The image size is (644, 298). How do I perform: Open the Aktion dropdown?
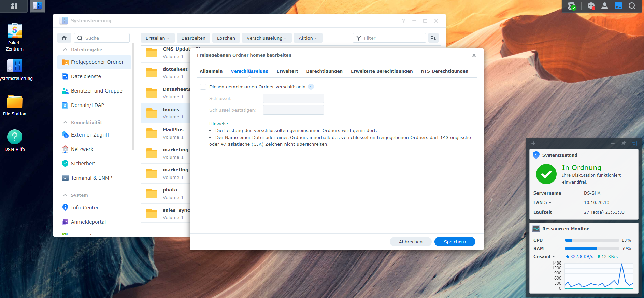point(308,38)
